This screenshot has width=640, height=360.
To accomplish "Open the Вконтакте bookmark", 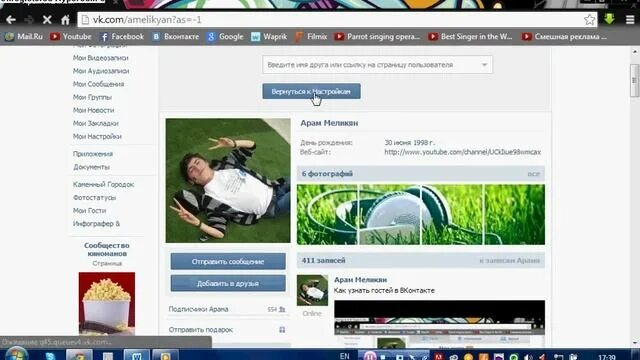I will pos(176,37).
